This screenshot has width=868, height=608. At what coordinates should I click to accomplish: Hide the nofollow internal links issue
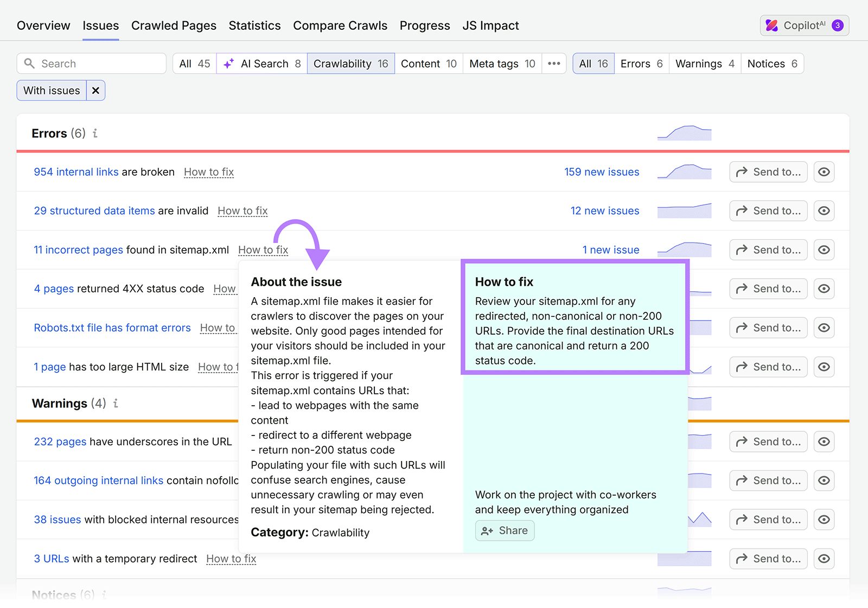(x=824, y=481)
